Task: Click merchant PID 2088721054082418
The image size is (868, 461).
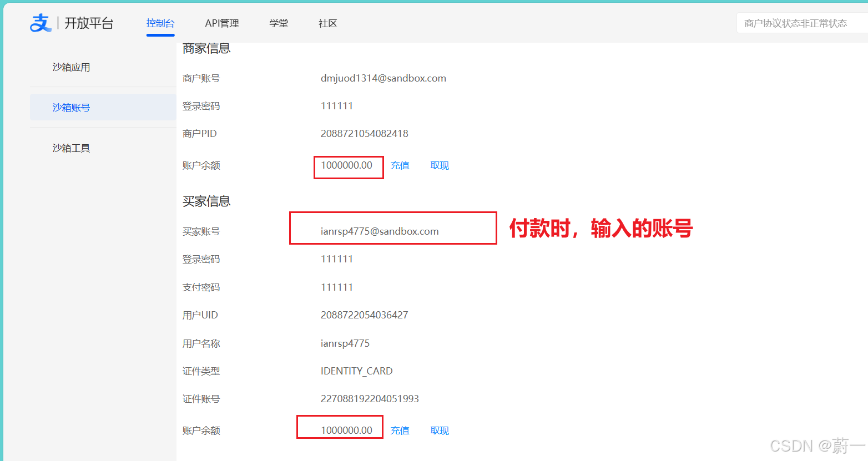Action: coord(365,134)
